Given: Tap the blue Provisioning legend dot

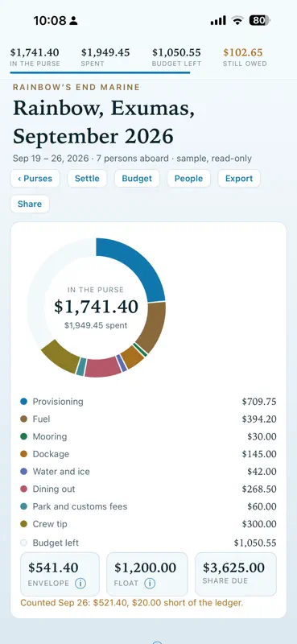Looking at the screenshot, I should pyautogui.click(x=24, y=401).
